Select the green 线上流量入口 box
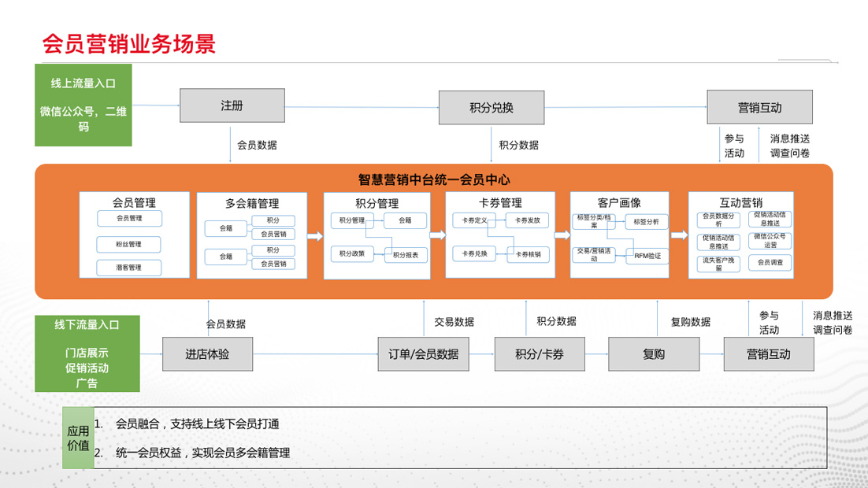Image resolution: width=868 pixels, height=488 pixels. (83, 105)
